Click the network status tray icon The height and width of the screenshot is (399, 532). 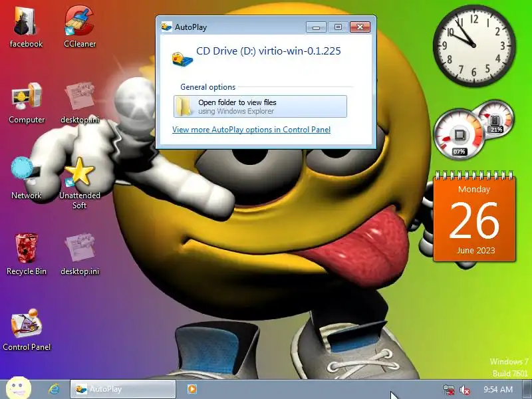point(448,390)
